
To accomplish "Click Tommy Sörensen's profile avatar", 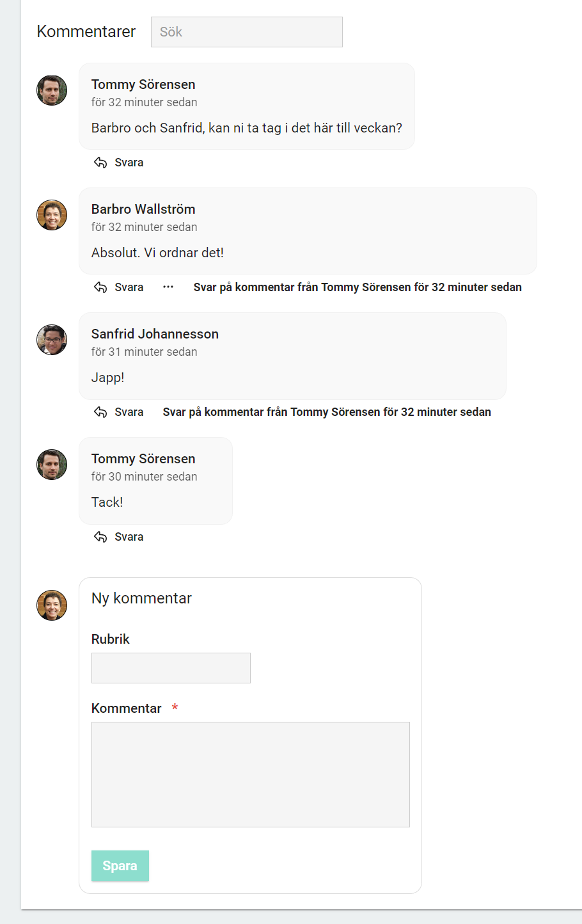I will 51,90.
